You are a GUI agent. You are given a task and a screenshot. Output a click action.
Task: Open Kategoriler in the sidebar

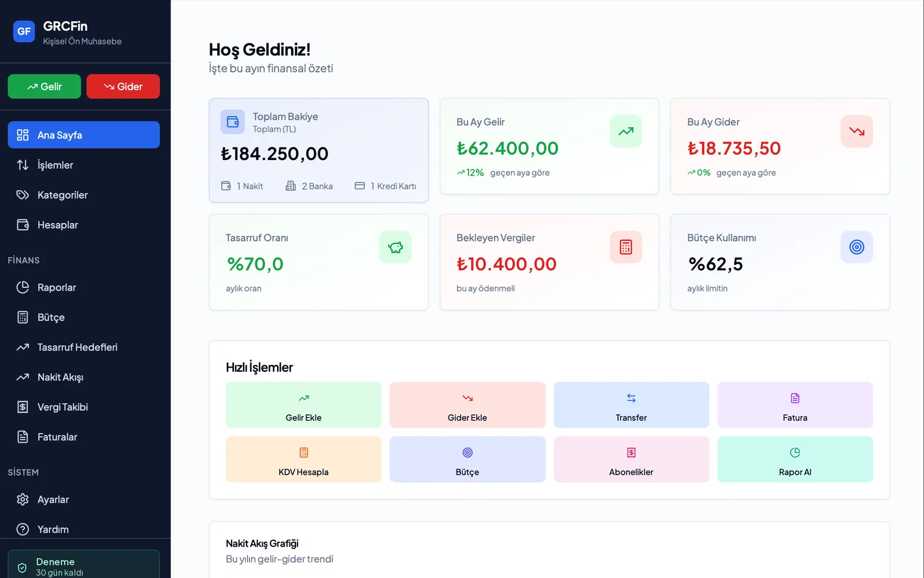tap(84, 195)
